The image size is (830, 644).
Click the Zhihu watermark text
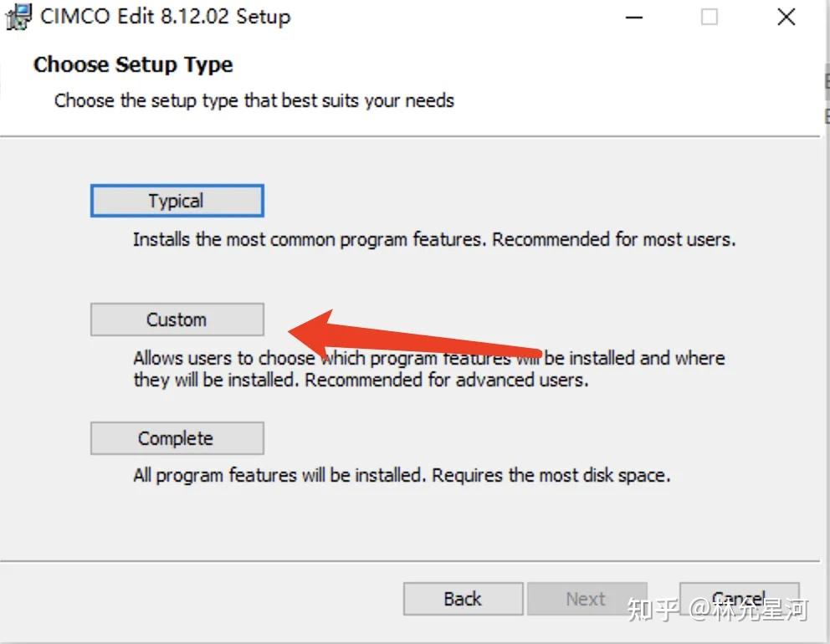(x=717, y=610)
